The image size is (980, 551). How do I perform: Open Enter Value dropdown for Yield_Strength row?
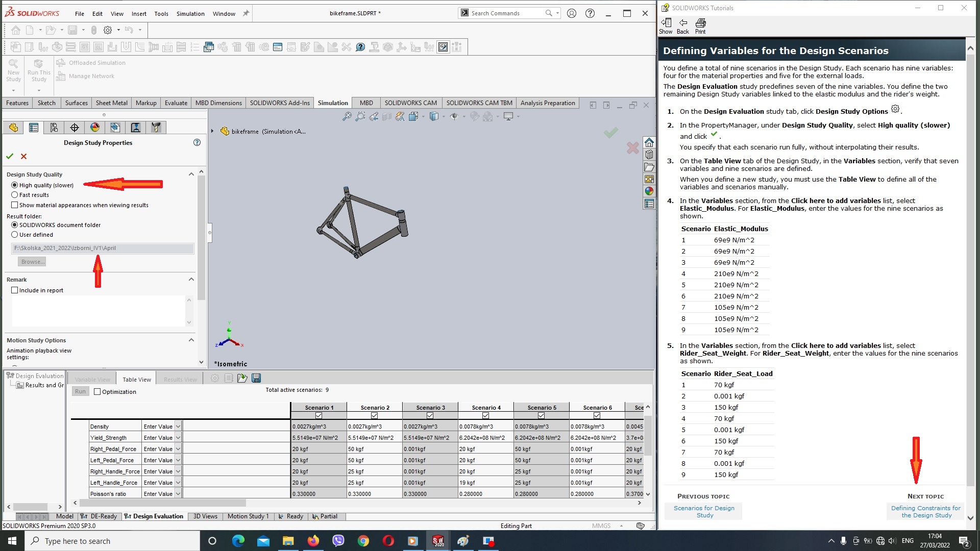178,438
